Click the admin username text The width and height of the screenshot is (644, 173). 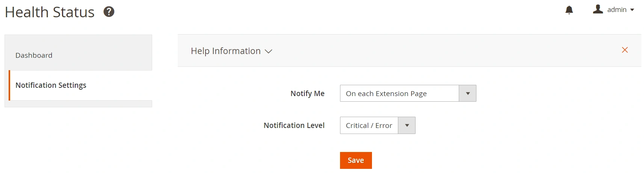pos(617,10)
